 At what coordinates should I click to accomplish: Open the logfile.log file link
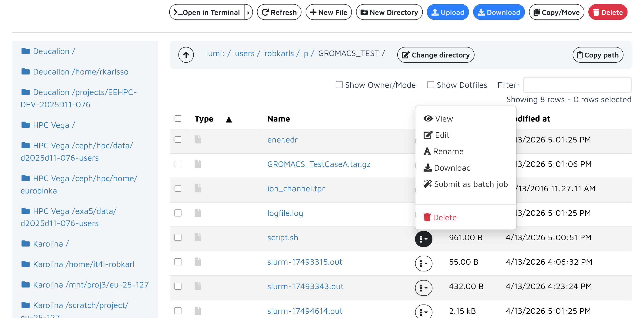[x=285, y=213]
